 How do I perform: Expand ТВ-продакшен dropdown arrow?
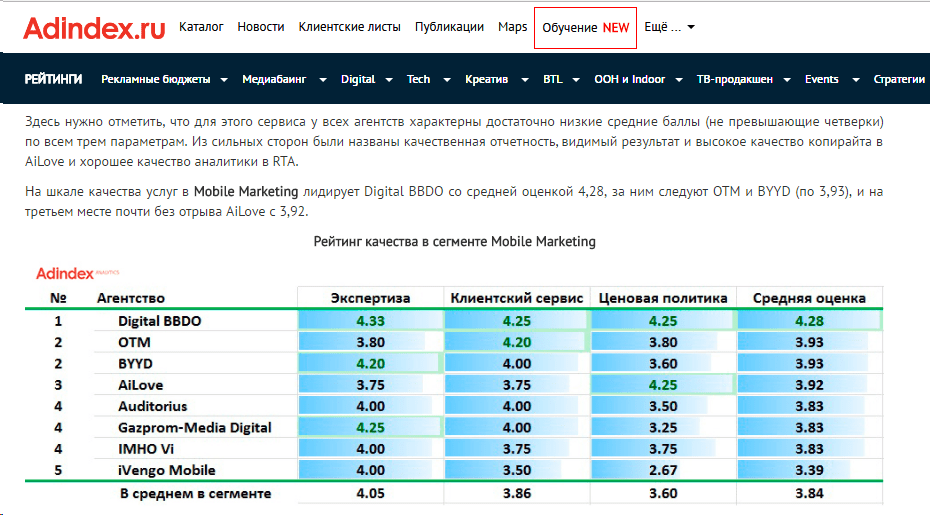coord(787,80)
